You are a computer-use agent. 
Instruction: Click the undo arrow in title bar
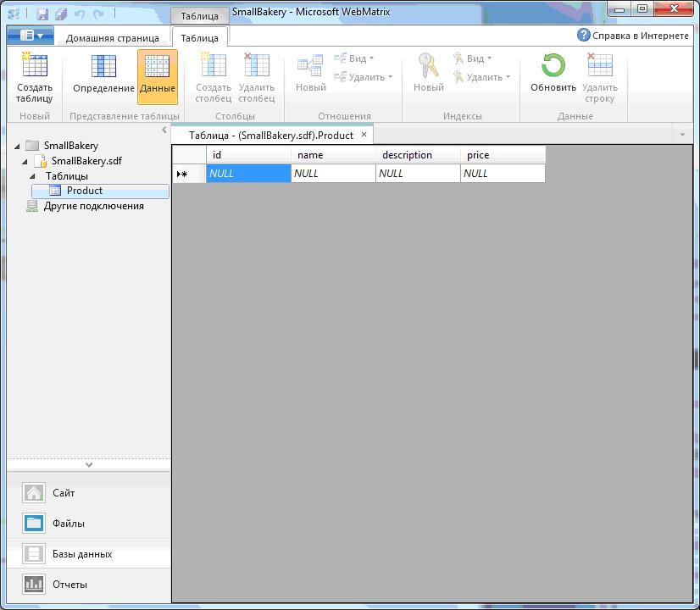coord(80,14)
